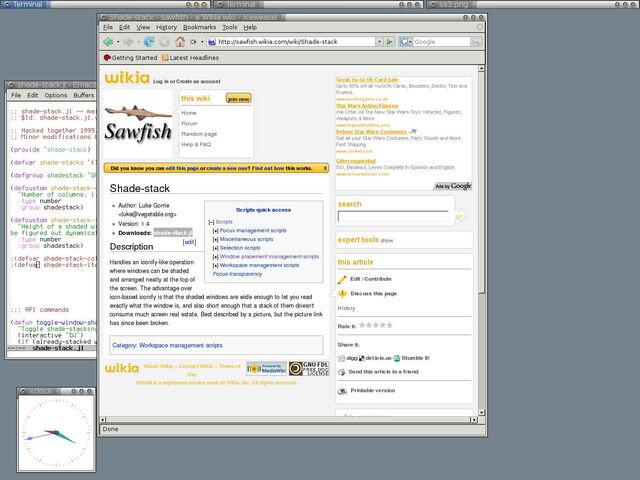Click the Latest Headlines feed icon
This screenshot has width=640, height=480.
point(165,58)
